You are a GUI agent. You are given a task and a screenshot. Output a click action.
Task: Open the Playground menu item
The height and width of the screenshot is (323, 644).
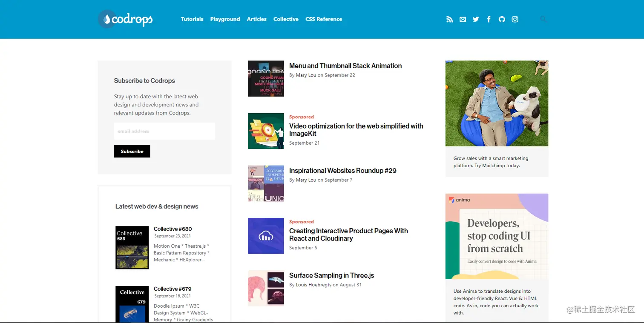coord(225,19)
